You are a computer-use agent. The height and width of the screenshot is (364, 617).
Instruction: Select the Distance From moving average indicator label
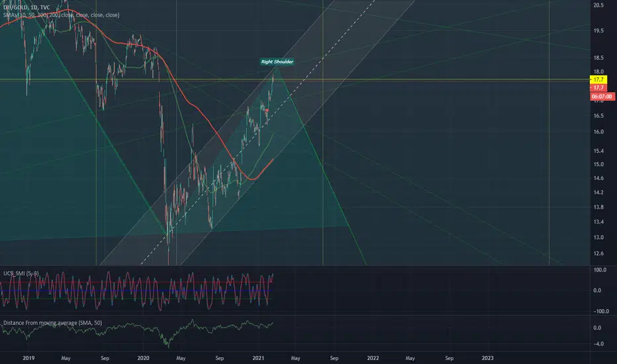(x=53, y=323)
